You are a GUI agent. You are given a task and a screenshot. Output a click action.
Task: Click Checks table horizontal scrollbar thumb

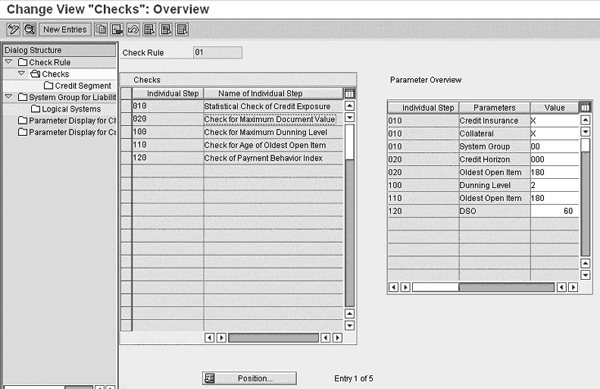(x=273, y=338)
